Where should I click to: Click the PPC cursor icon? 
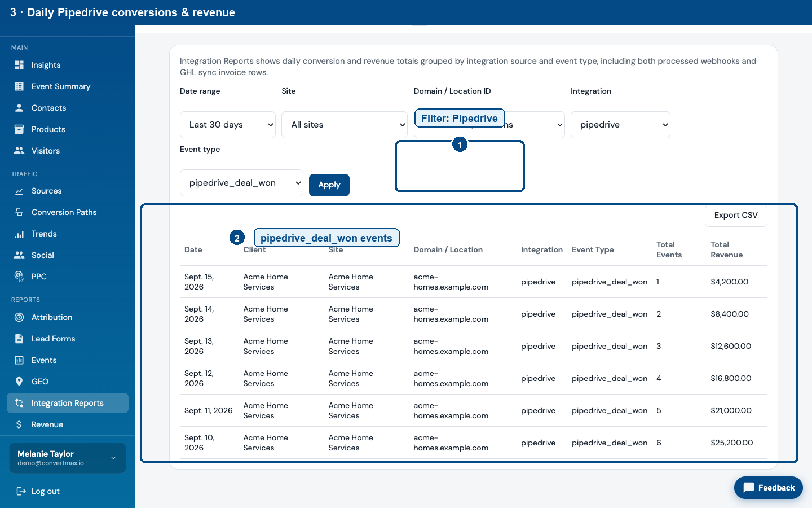pos(19,277)
